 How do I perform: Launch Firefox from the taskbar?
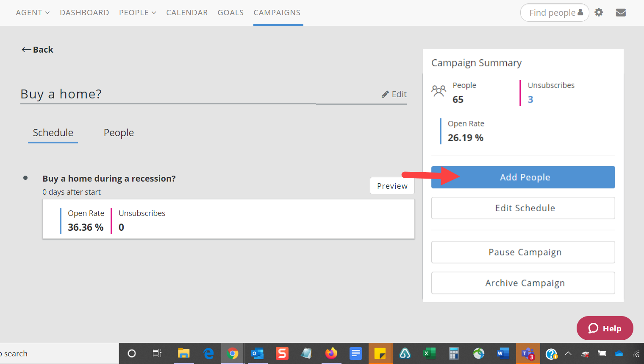click(331, 353)
